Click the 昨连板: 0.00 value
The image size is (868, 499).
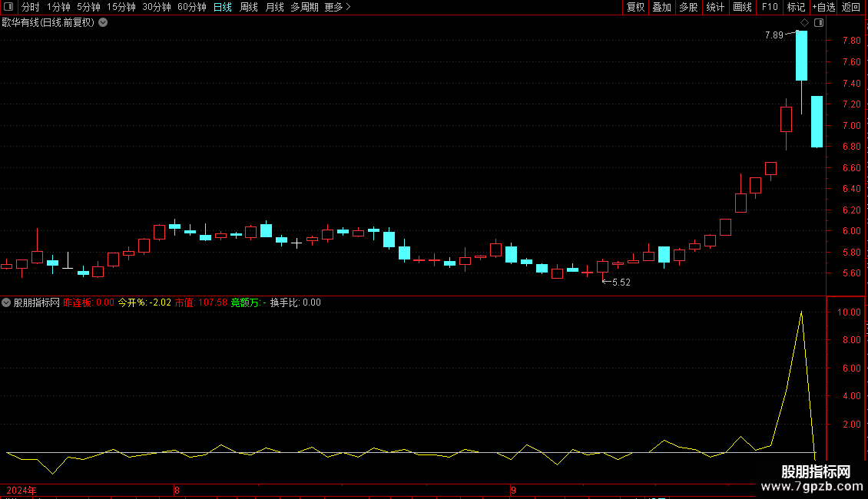[x=88, y=302]
